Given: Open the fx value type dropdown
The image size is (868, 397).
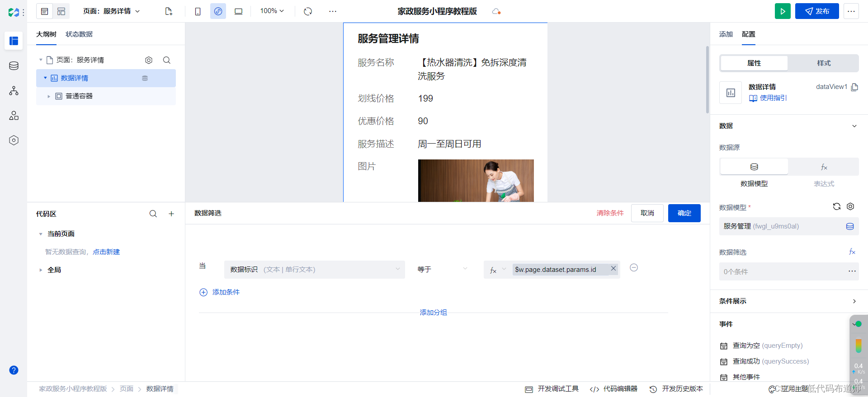Looking at the screenshot, I should click(x=498, y=270).
